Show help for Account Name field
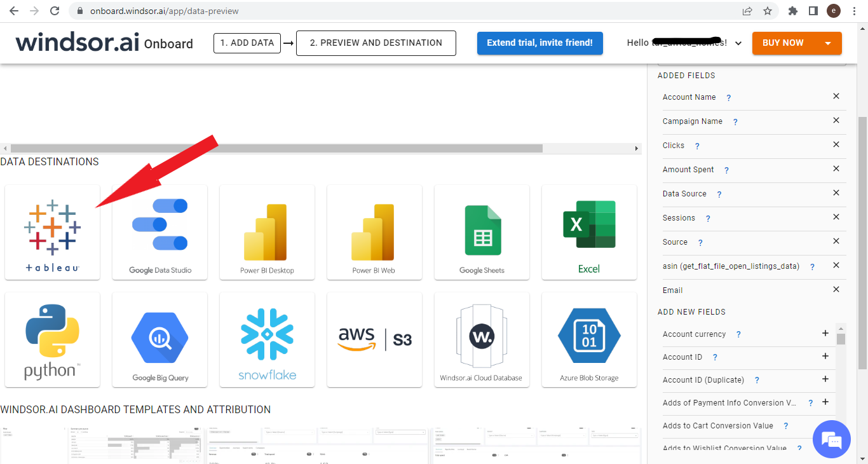868x464 pixels. point(729,98)
